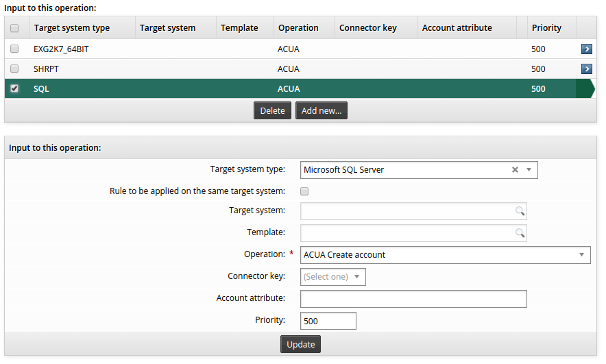Toggle the select-all checkbox in table header
606x364 pixels.
click(15, 28)
